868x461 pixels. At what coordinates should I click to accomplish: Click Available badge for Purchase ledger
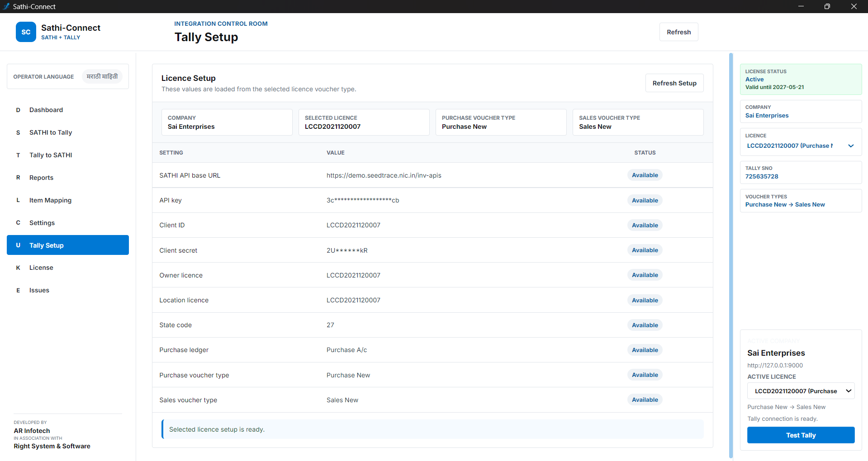coord(645,350)
